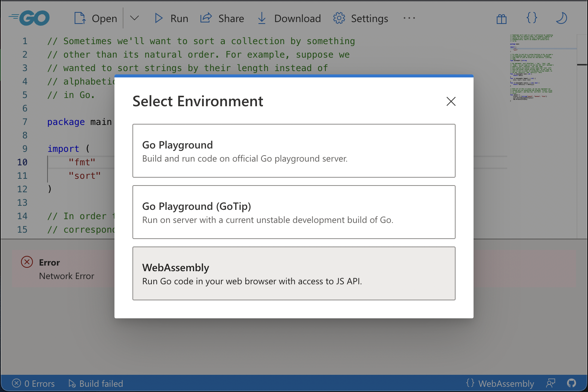Click the gift box icon
588x392 pixels.
point(501,18)
